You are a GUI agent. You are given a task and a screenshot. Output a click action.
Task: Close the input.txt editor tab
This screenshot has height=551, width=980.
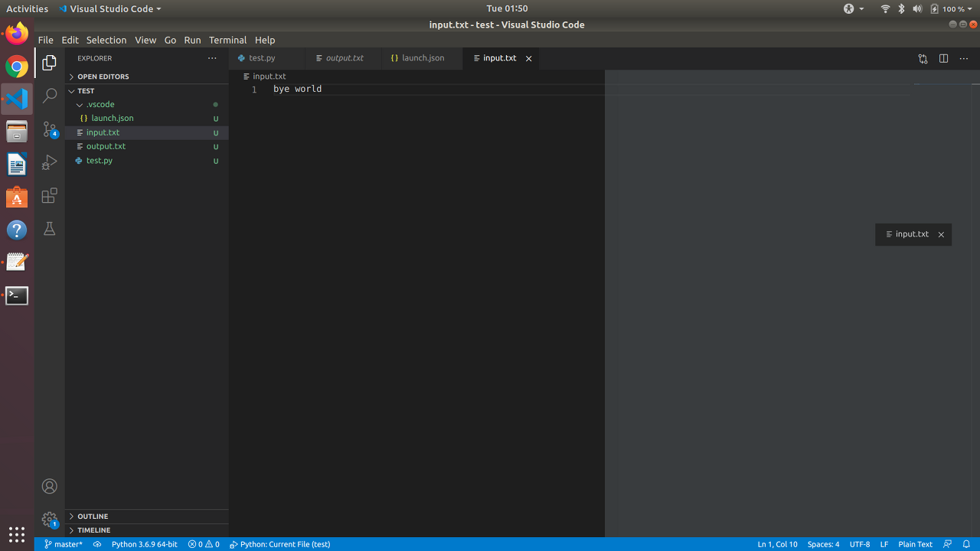pos(528,58)
